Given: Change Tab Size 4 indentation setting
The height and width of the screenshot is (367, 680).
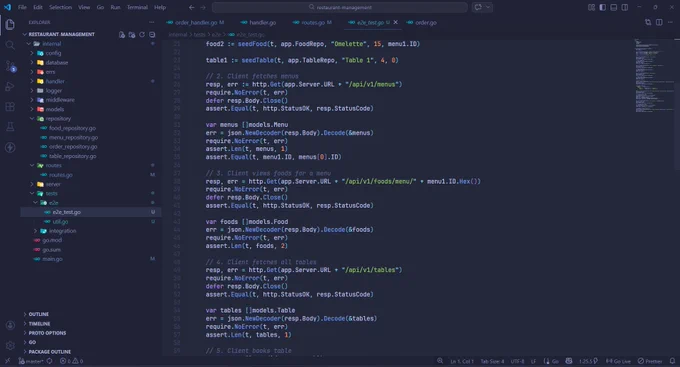Looking at the screenshot, I should (492, 361).
